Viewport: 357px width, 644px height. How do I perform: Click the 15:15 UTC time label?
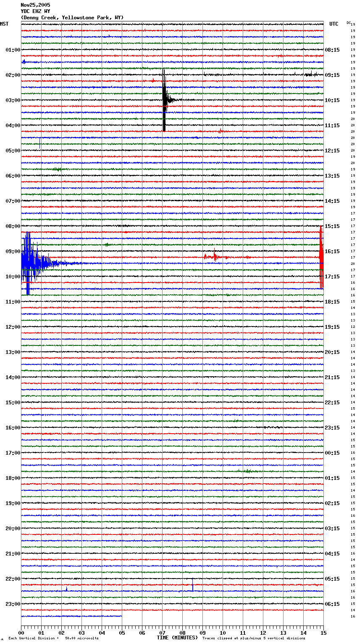point(332,226)
